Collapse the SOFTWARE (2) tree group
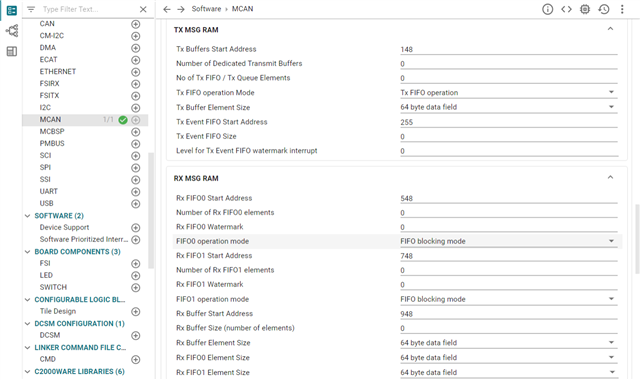 (27, 216)
